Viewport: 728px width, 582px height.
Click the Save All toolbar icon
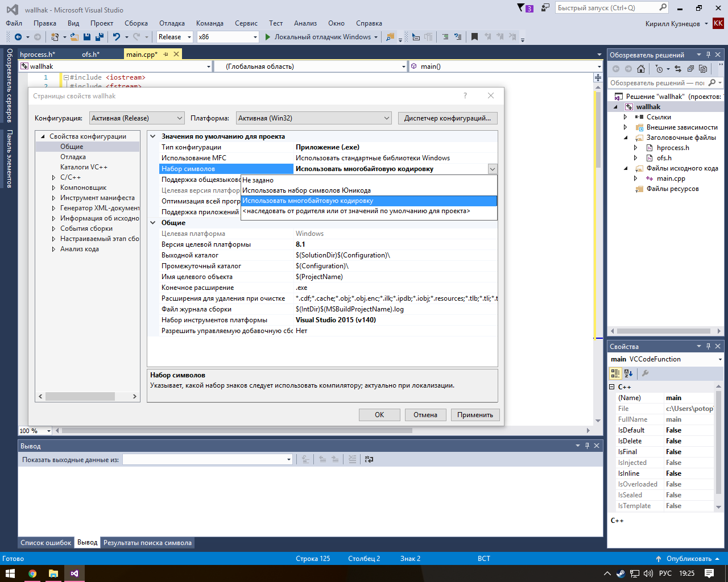(x=100, y=37)
